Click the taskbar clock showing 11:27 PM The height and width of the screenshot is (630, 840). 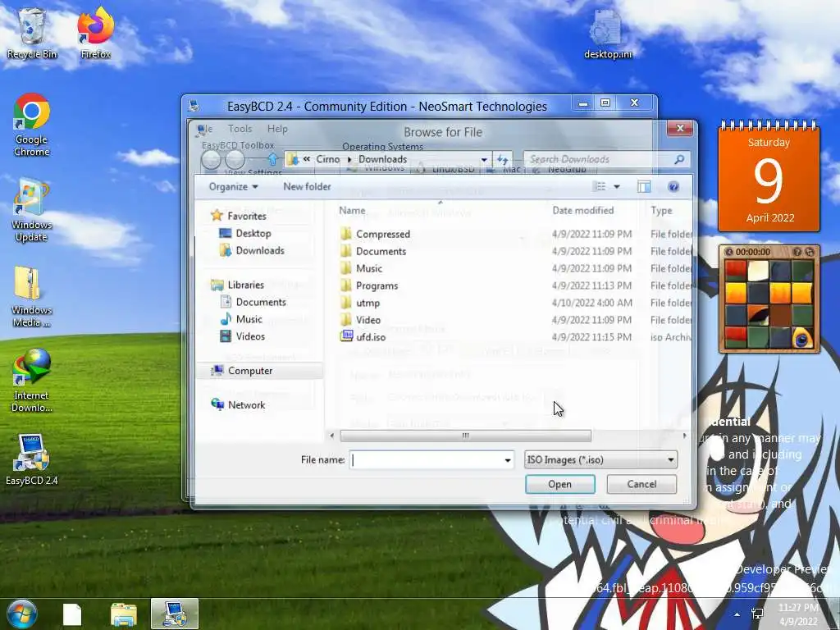pyautogui.click(x=798, y=614)
